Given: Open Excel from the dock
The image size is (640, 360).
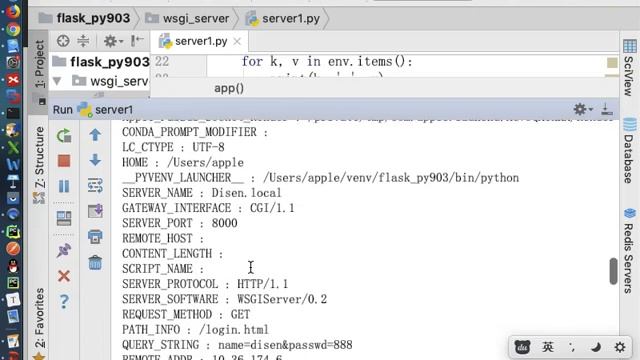Looking at the screenshot, I should [13, 147].
